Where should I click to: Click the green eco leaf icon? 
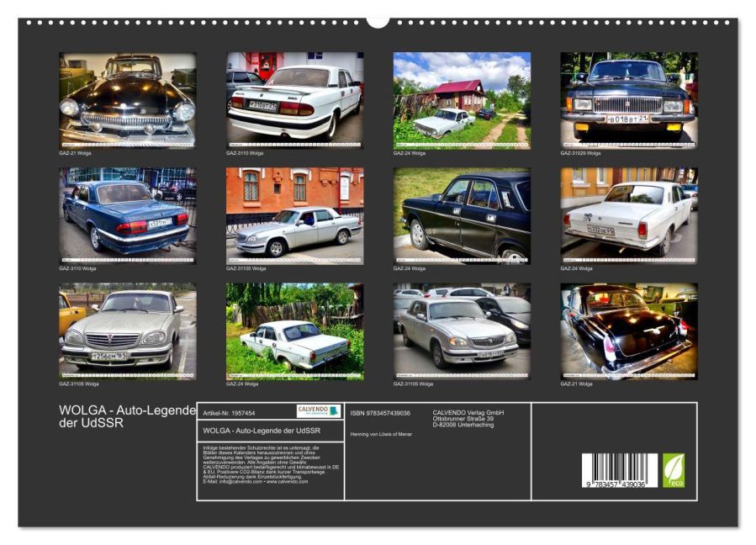click(673, 470)
